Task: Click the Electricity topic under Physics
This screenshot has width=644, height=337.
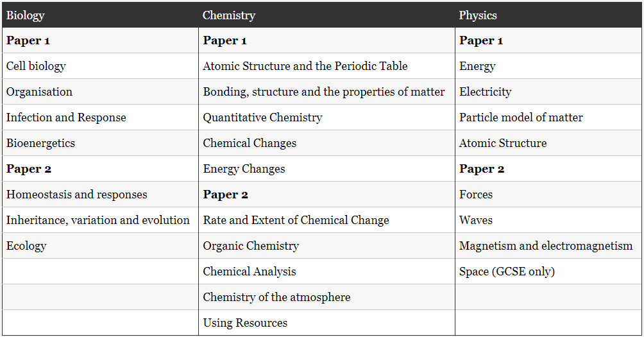Action: tap(486, 92)
